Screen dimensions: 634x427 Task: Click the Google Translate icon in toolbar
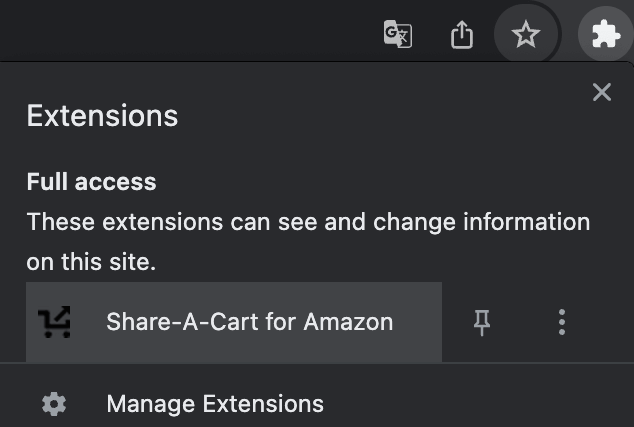[x=397, y=35]
